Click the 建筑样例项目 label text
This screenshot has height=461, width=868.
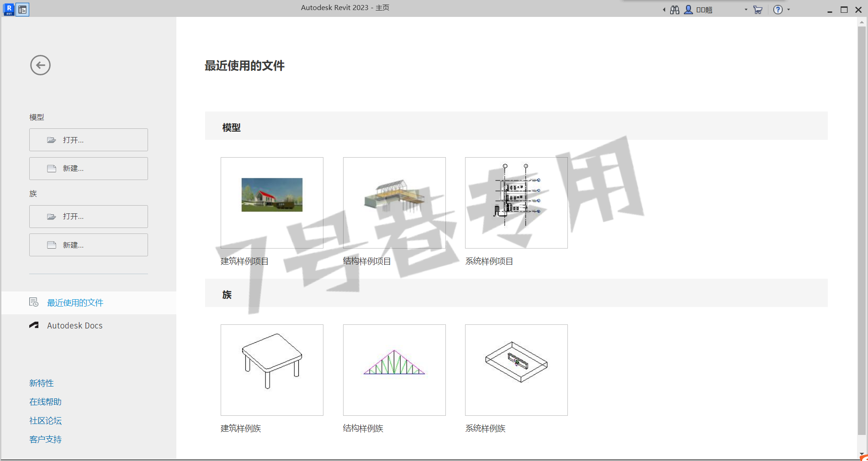tap(244, 261)
